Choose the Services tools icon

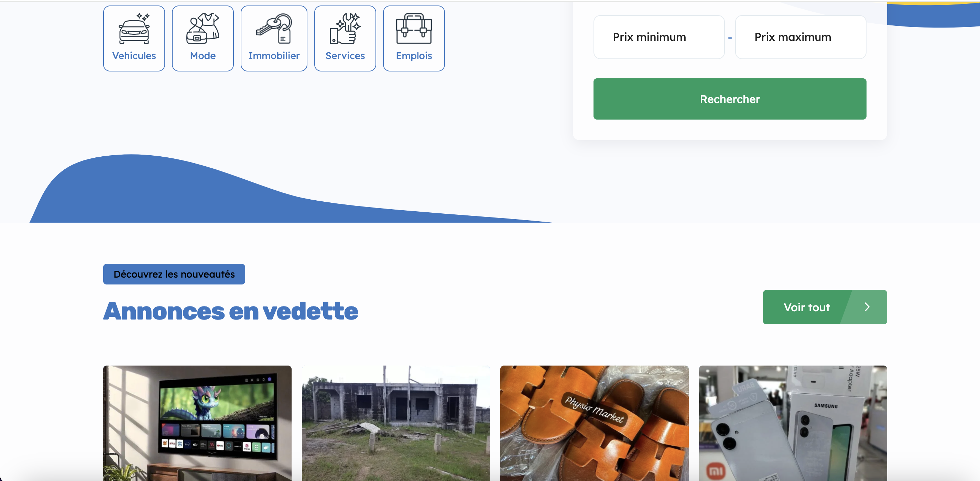[x=345, y=29]
